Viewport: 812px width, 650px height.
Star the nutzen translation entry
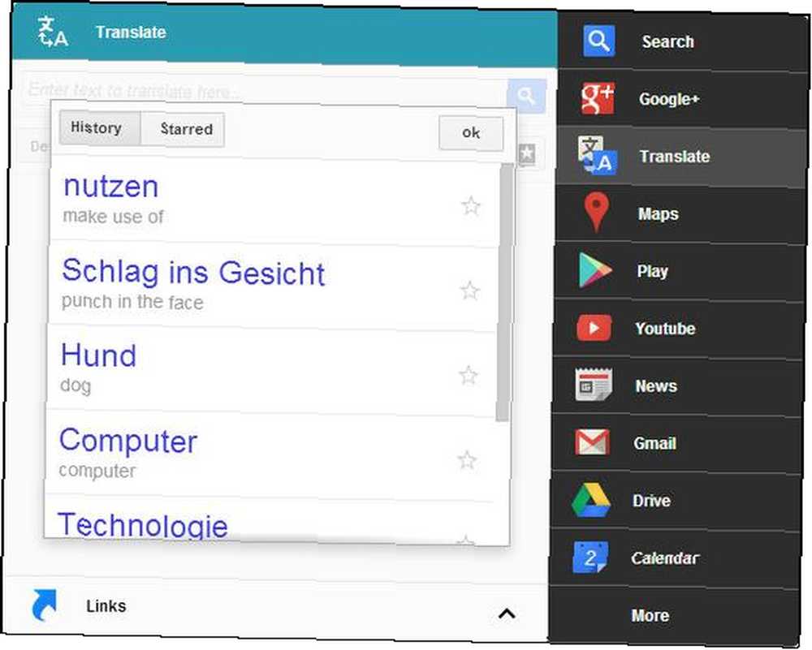471,206
